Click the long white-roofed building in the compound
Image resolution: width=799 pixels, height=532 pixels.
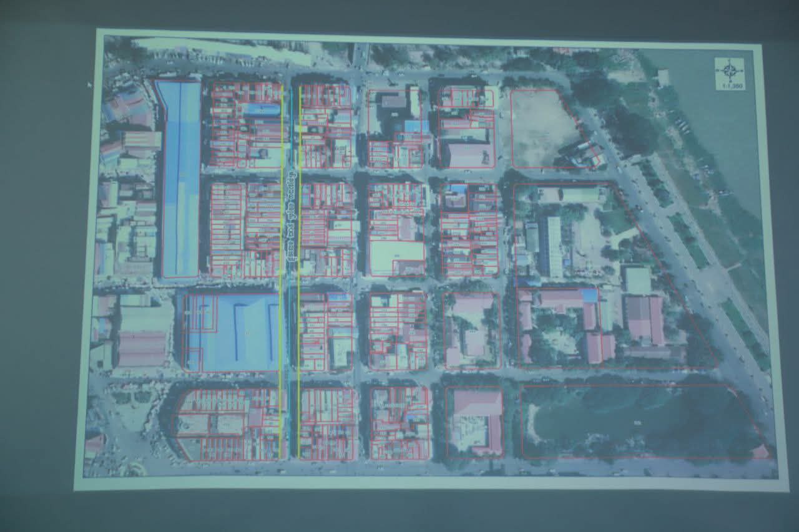tap(552, 246)
